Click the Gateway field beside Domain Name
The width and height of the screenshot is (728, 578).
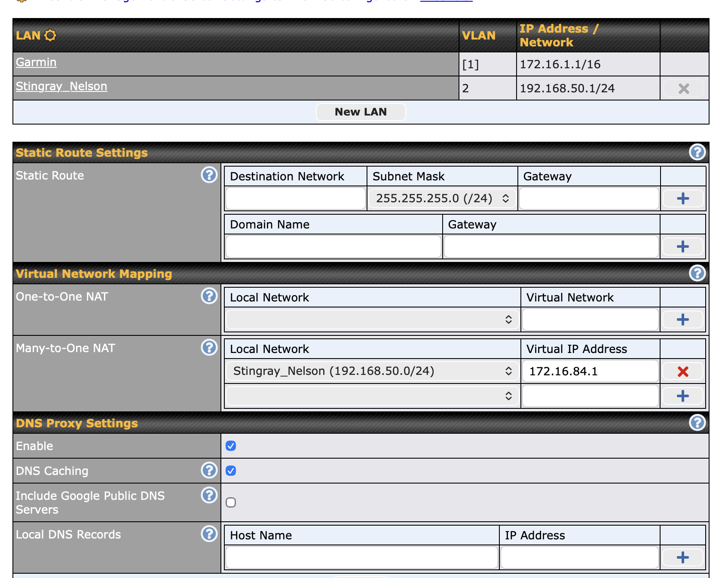pyautogui.click(x=551, y=246)
